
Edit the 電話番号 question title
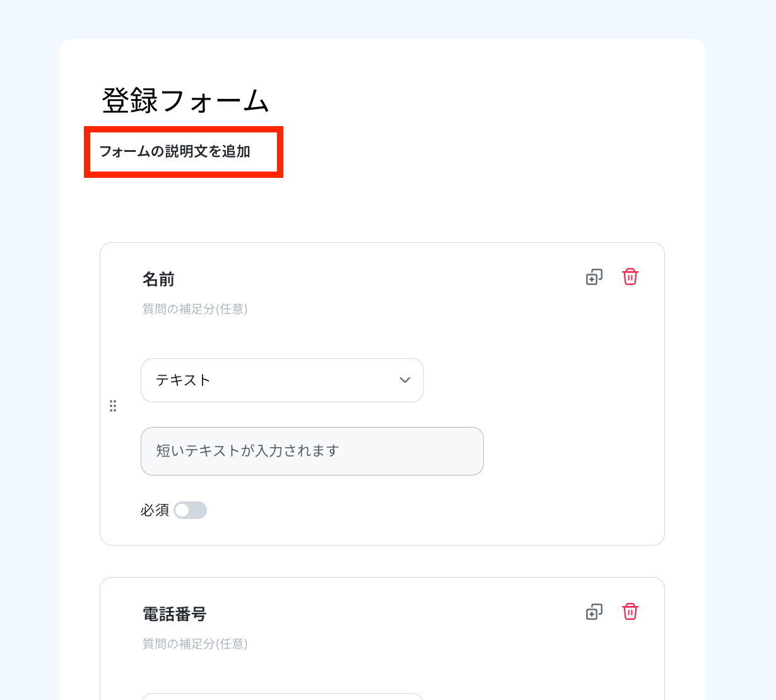175,614
